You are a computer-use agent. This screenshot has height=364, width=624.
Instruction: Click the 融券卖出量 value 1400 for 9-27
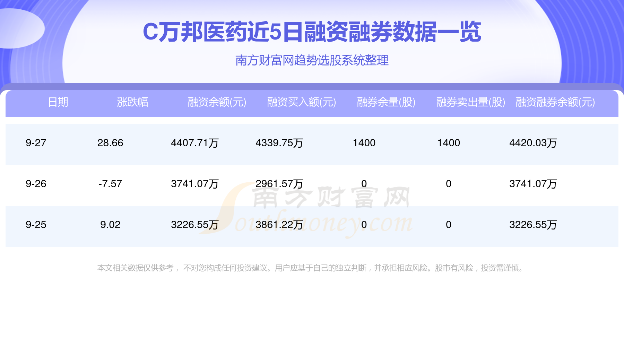pyautogui.click(x=449, y=143)
